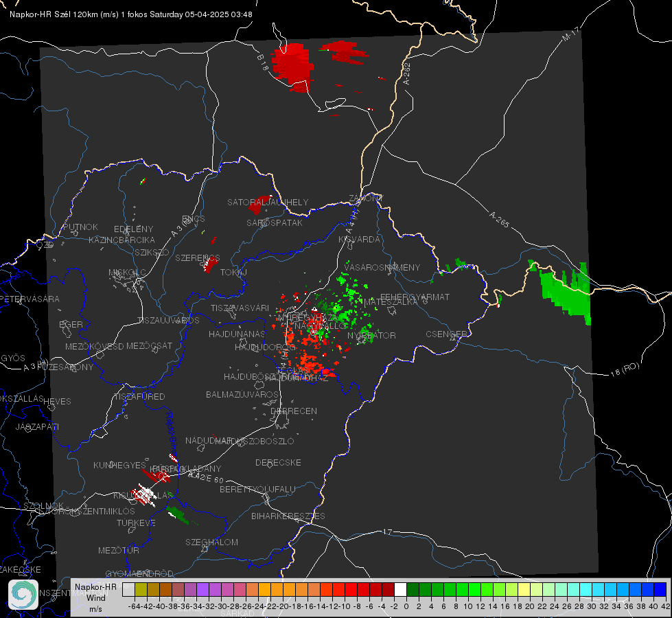Click the KAZINCBARCIKA label
Viewport: 672px width, 618px height.
121,240
